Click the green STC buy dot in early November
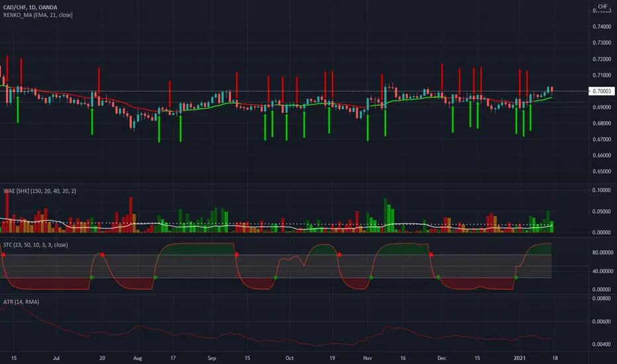 [371, 278]
